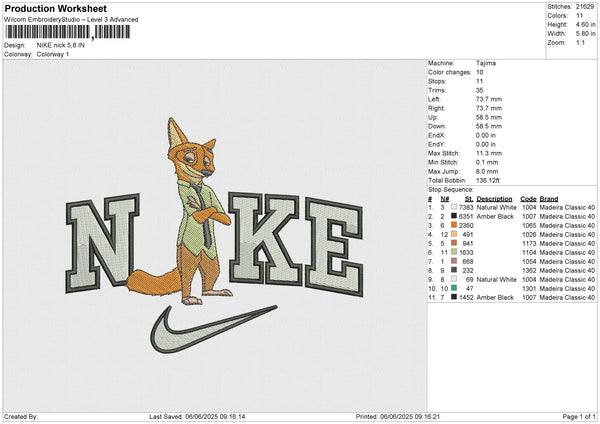The image size is (600, 424).
Task: Click the Max Stitch value 11.3 mm
Action: click(x=489, y=153)
